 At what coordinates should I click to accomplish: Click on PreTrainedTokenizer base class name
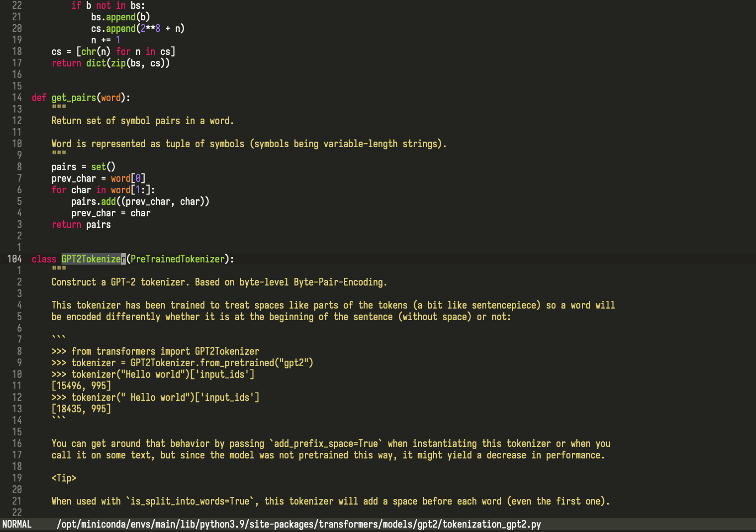tap(177, 259)
